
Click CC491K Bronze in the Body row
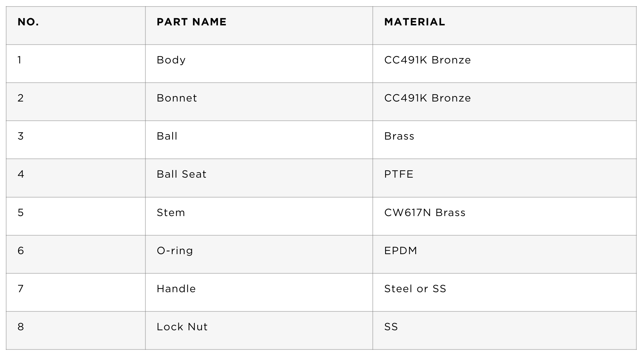point(428,60)
